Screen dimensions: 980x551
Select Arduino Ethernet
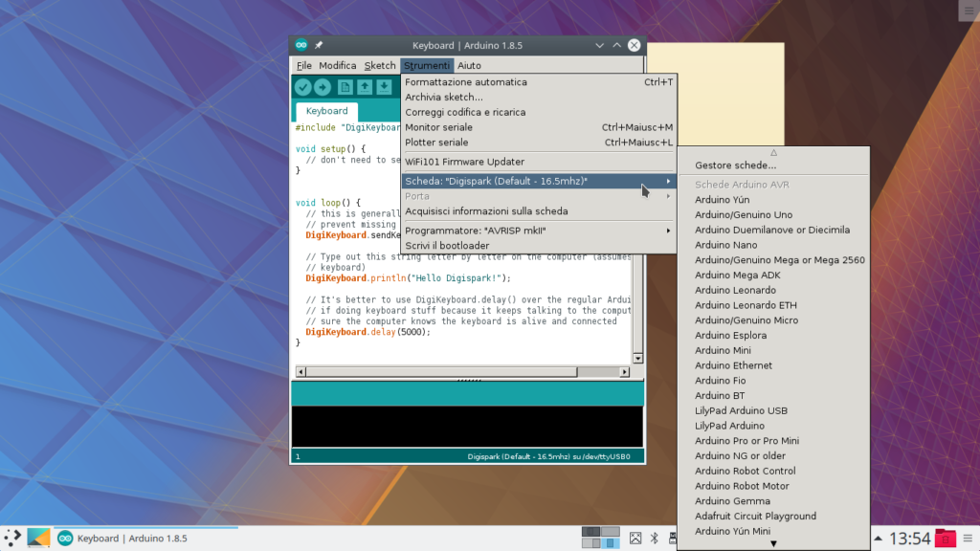773,365
